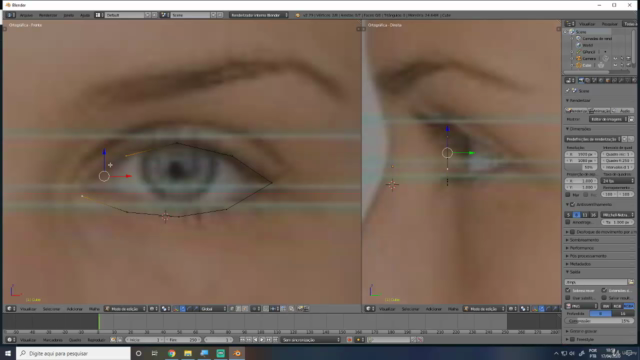640x360 pixels.
Task: Open the Renderizar menu
Action: point(48,15)
